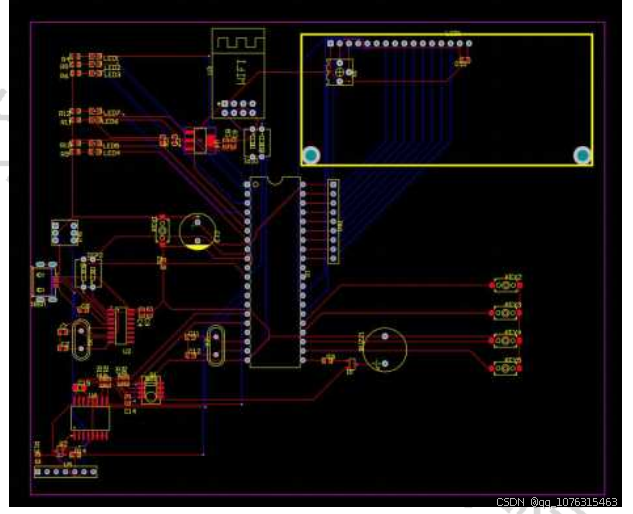This screenshot has width=633, height=514.
Task: Click the LED7 silkscreen label
Action: coord(112,113)
